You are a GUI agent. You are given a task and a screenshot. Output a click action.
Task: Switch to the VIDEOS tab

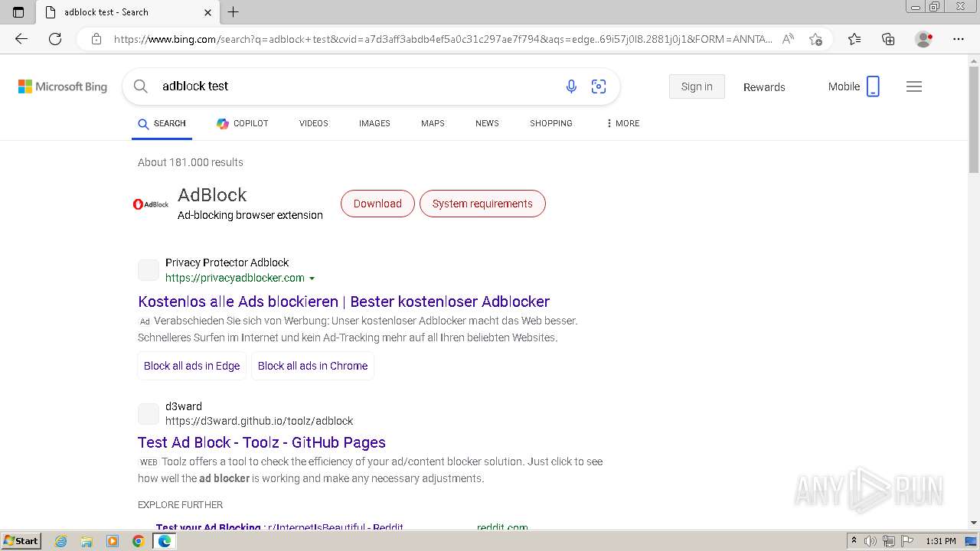314,123
